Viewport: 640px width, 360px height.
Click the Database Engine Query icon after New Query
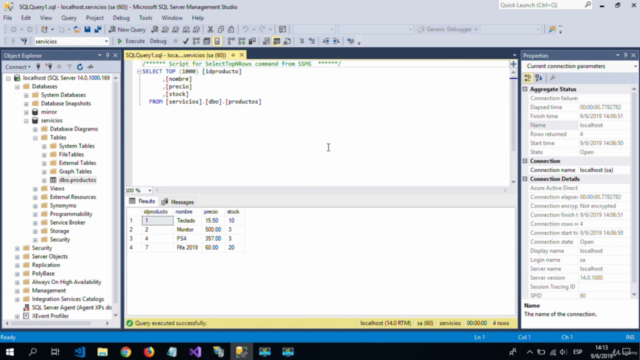coord(155,29)
